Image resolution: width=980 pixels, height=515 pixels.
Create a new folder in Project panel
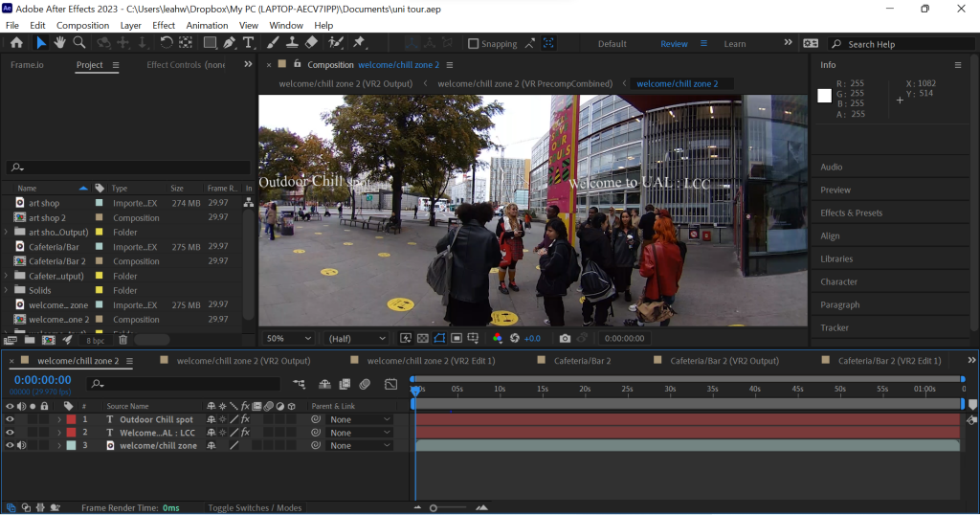click(x=30, y=340)
